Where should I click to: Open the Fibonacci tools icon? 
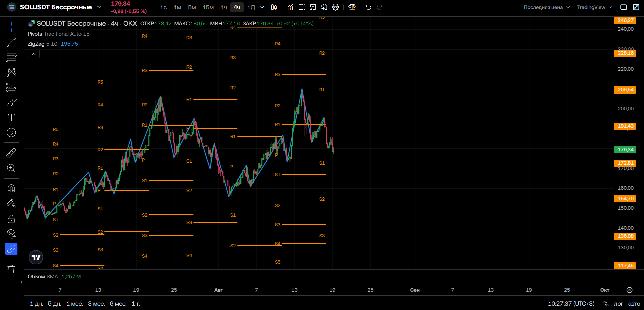pyautogui.click(x=11, y=57)
